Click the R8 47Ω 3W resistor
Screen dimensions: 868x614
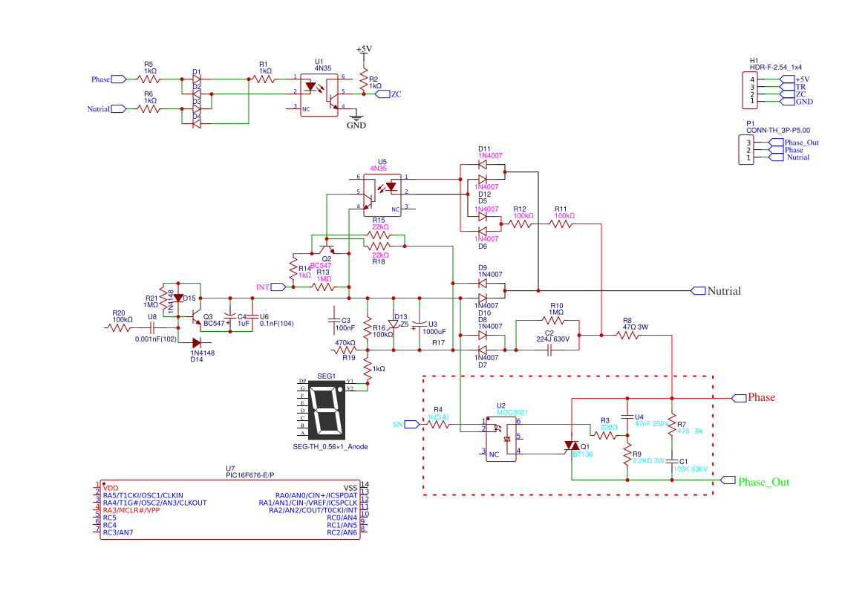click(627, 335)
